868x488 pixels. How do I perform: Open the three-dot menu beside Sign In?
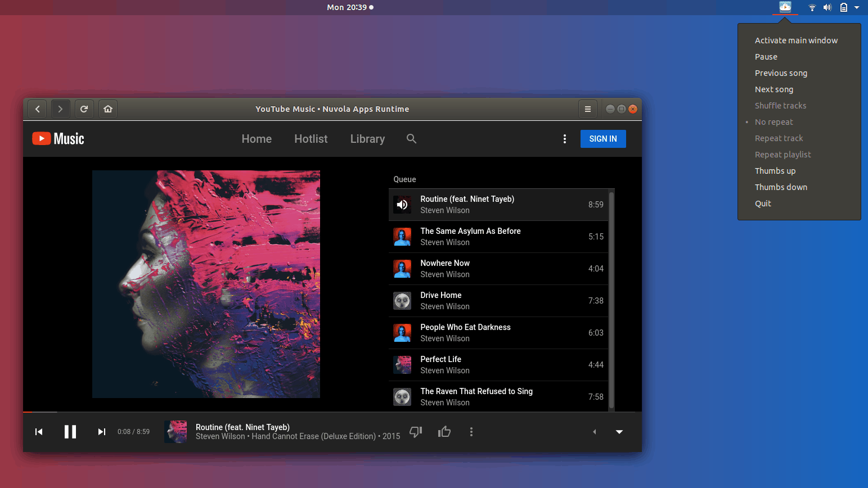point(565,139)
